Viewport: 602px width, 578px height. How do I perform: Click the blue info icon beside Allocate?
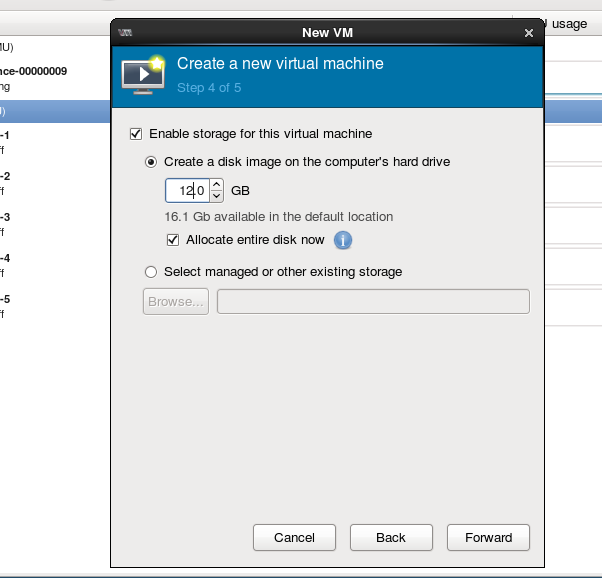pyautogui.click(x=343, y=240)
